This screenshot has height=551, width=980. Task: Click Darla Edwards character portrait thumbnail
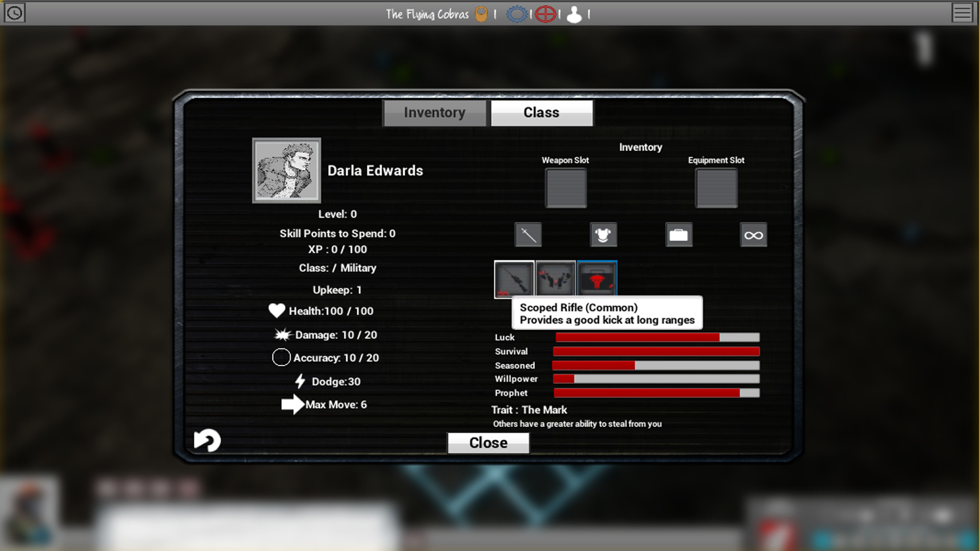pyautogui.click(x=286, y=170)
